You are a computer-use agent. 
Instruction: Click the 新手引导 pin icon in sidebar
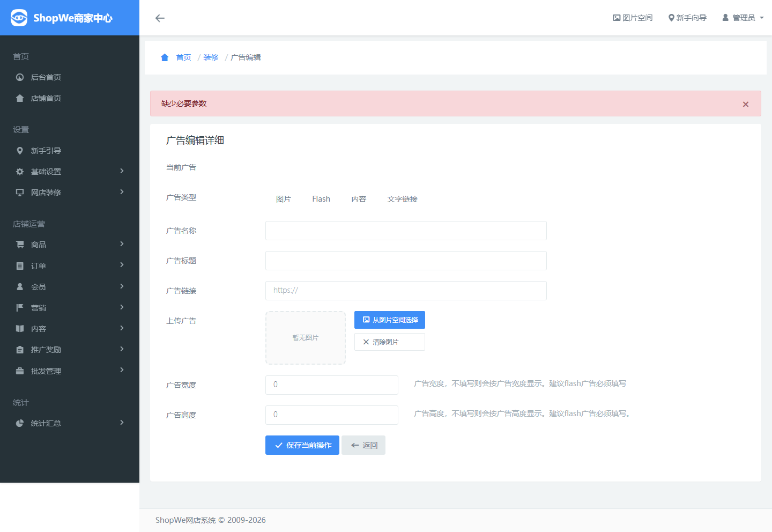(x=20, y=151)
